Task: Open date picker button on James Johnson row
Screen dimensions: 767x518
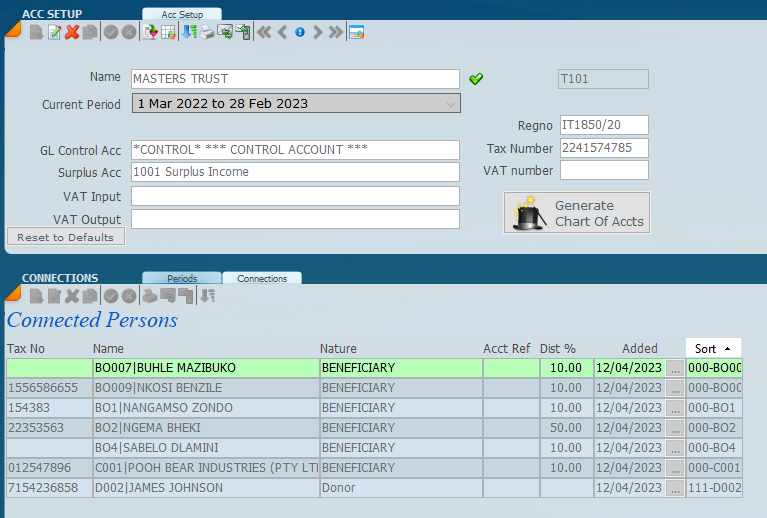Action: click(675, 488)
